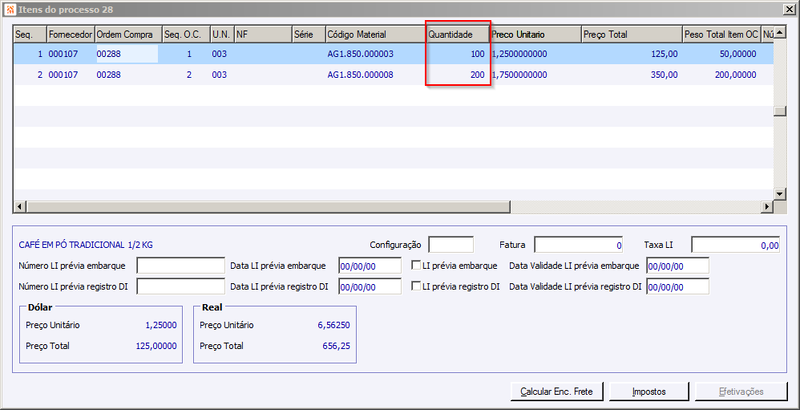Click the Código Material column header
This screenshot has height=410, width=800.
pos(376,35)
